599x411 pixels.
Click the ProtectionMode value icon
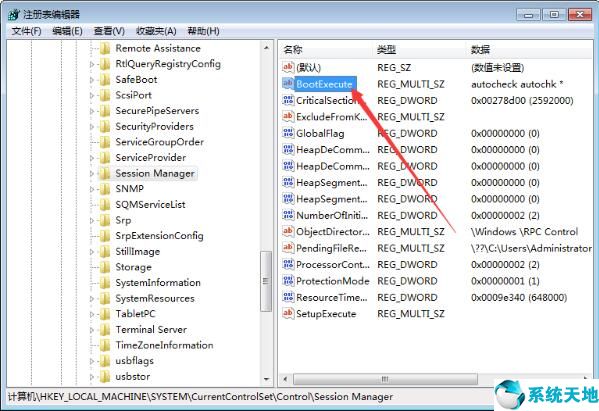(x=288, y=281)
